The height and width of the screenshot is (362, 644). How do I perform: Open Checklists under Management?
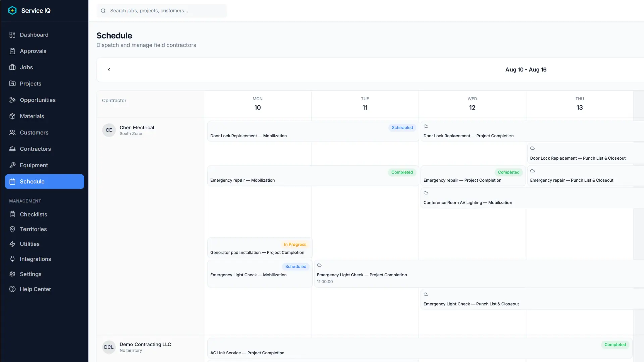pyautogui.click(x=44, y=214)
